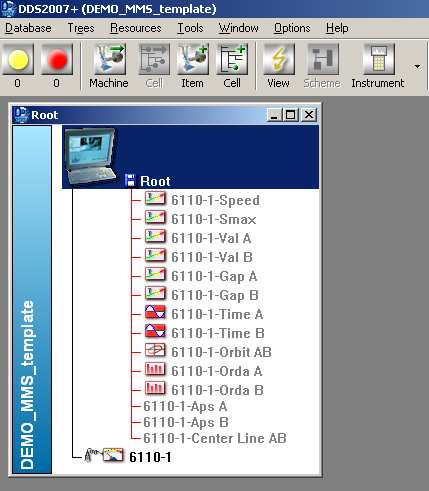The width and height of the screenshot is (429, 491).
Task: Select the 6110-1-Smax label
Action: [214, 219]
